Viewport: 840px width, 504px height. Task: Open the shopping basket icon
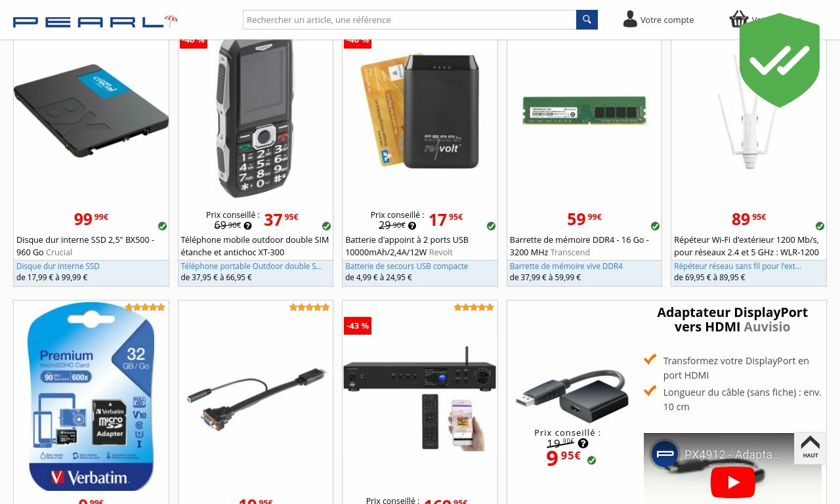click(x=739, y=19)
